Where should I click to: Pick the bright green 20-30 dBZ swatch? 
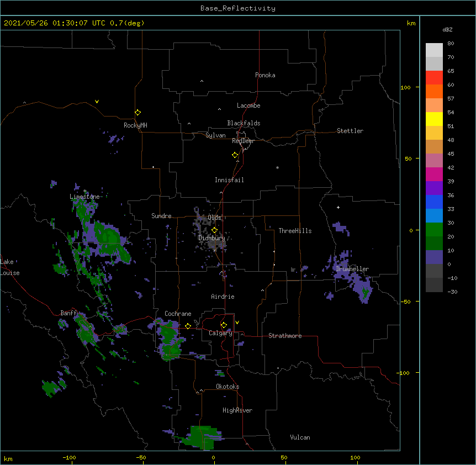coord(434,230)
